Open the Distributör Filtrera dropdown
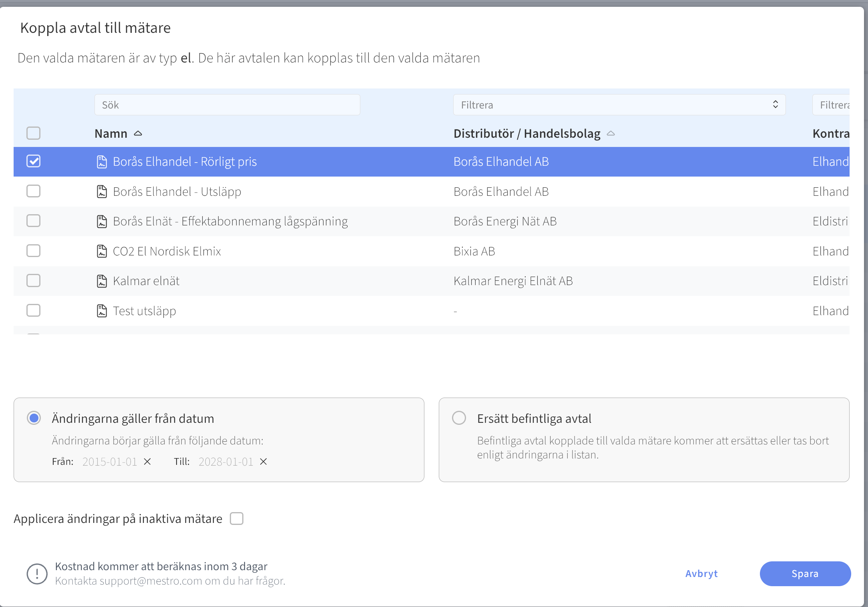 pyautogui.click(x=619, y=105)
